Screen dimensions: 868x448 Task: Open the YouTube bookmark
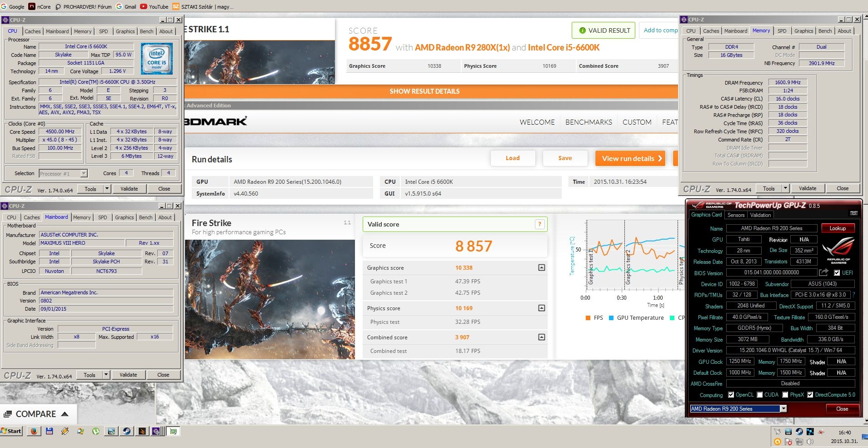154,6
